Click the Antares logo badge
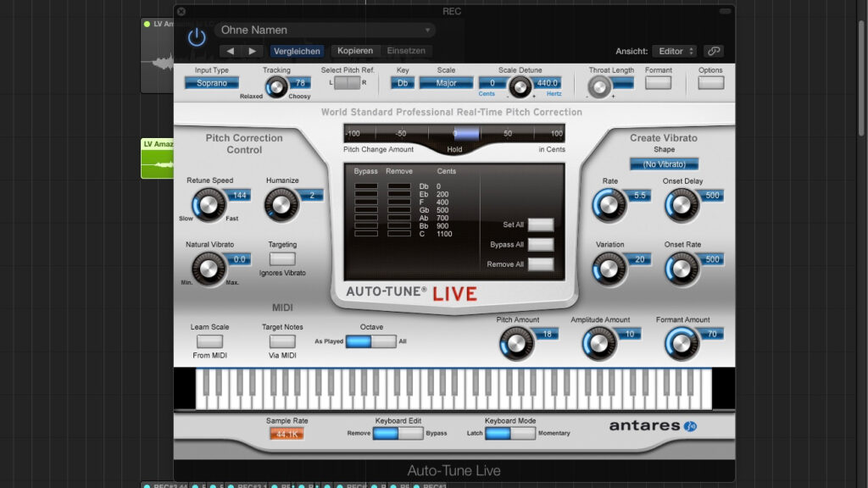 click(690, 426)
